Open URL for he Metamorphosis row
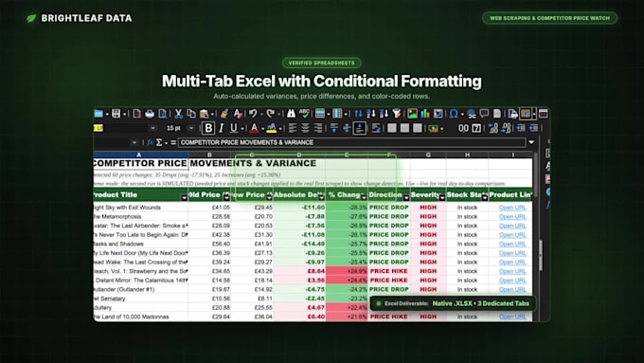This screenshot has height=363, width=644. tap(512, 216)
